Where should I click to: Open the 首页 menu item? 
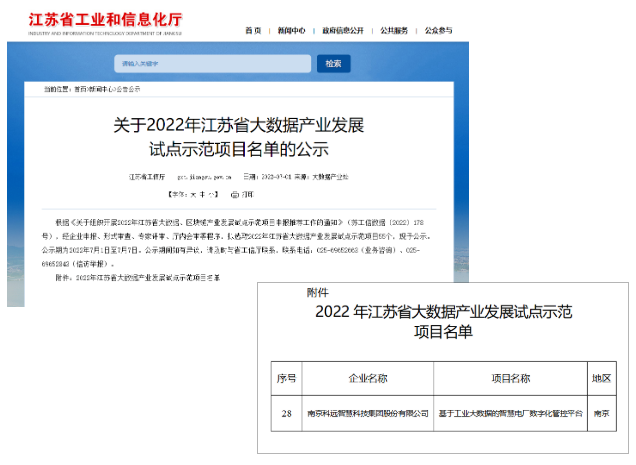[253, 31]
